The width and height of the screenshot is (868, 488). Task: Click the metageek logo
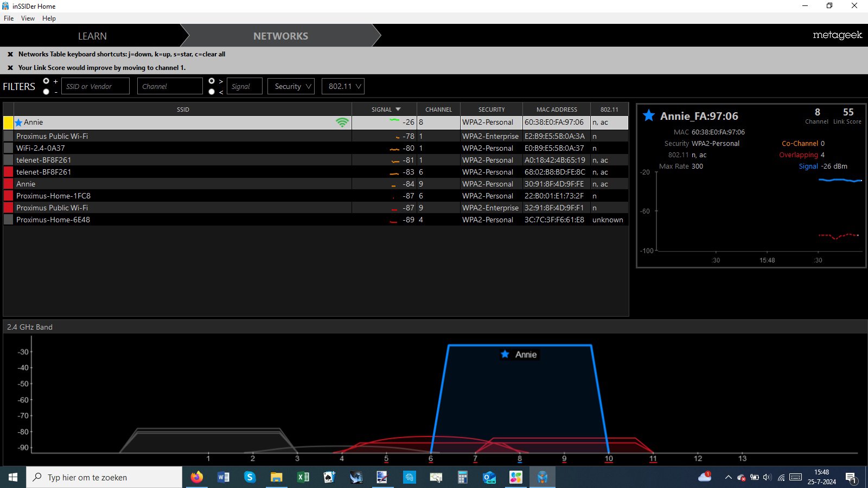(837, 35)
